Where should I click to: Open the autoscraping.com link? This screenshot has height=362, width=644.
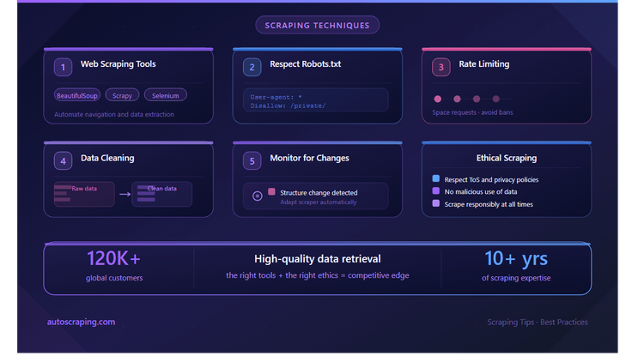81,322
